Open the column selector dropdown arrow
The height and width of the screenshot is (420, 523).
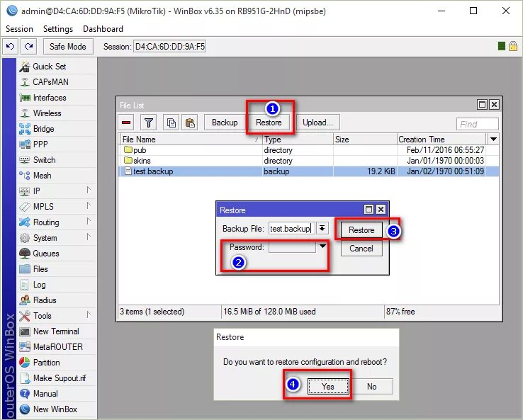pos(493,140)
